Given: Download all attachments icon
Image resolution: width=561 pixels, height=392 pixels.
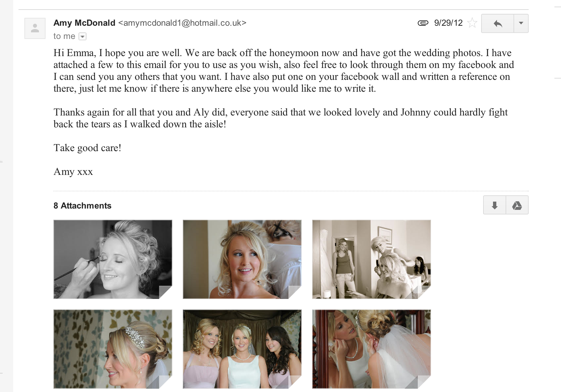Looking at the screenshot, I should [494, 205].
